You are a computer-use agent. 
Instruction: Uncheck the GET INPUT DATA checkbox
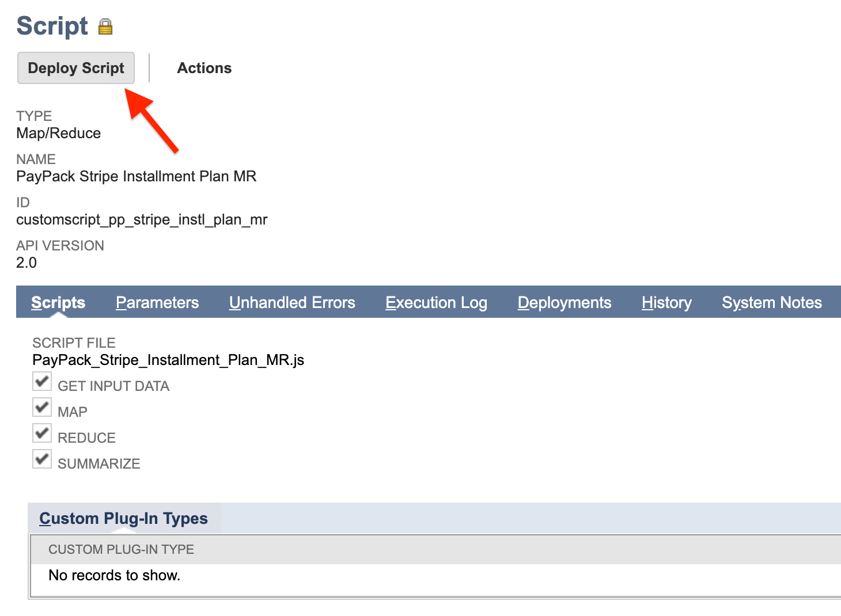(41, 381)
